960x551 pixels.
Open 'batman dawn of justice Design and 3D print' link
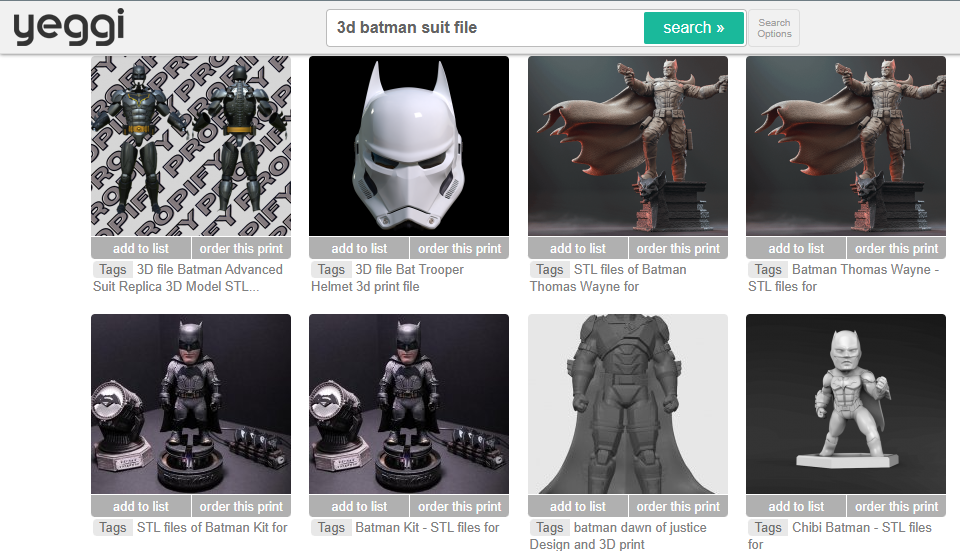618,536
